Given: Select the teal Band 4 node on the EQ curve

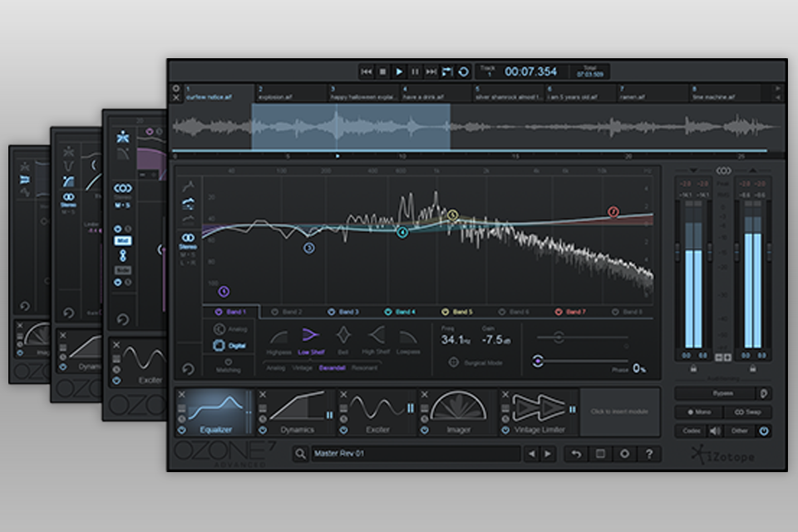Looking at the screenshot, I should 402,233.
